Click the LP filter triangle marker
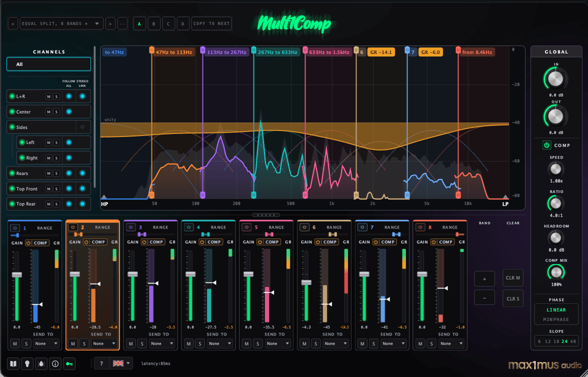This screenshot has width=588, height=377. [505, 197]
